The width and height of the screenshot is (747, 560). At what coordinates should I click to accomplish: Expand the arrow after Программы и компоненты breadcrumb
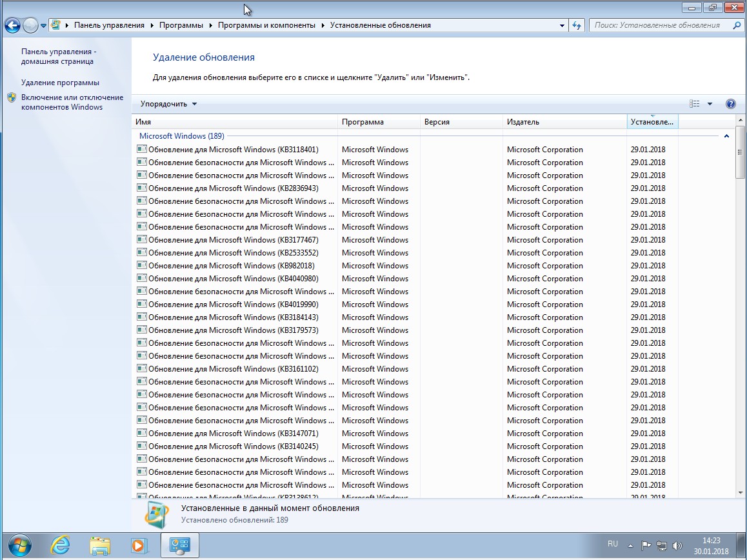coord(323,26)
